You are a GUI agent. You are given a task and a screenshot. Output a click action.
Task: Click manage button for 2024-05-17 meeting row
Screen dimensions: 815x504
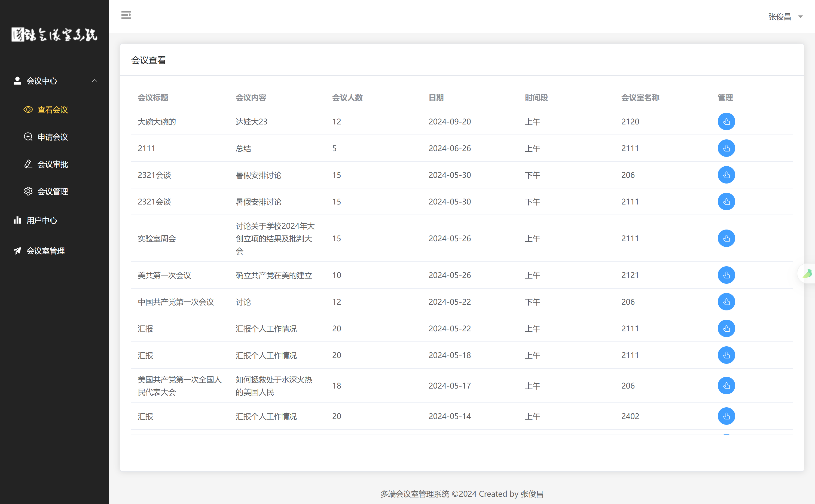click(726, 386)
